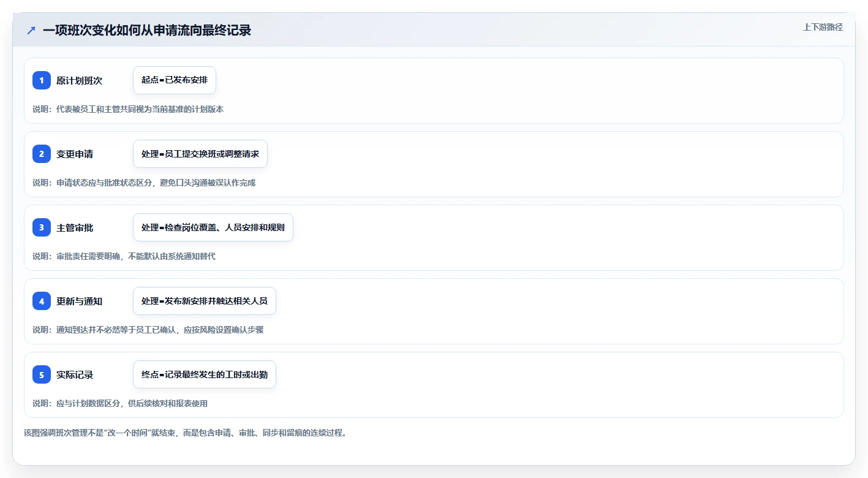Click the 原计划班次 step label

[x=79, y=80]
